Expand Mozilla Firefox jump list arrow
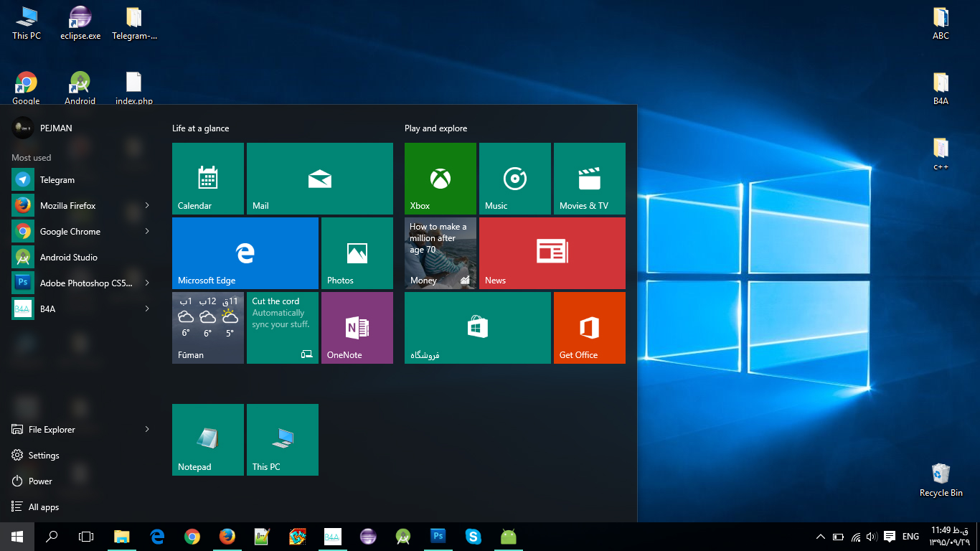 pyautogui.click(x=147, y=206)
